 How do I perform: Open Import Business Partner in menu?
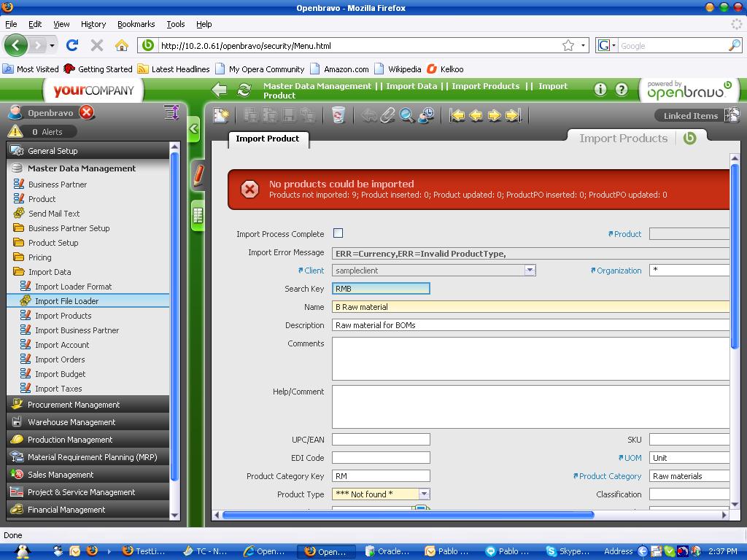pyautogui.click(x=77, y=330)
